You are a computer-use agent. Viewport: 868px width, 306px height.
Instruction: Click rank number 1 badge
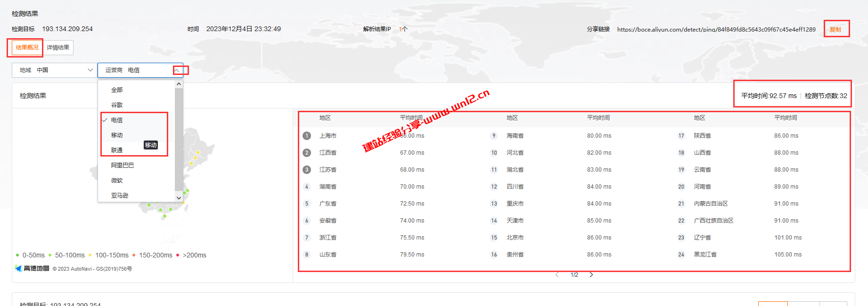click(x=307, y=136)
